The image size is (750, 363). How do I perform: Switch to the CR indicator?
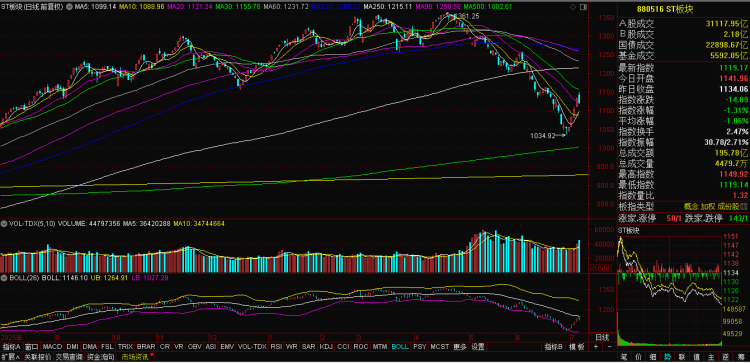coord(165,347)
